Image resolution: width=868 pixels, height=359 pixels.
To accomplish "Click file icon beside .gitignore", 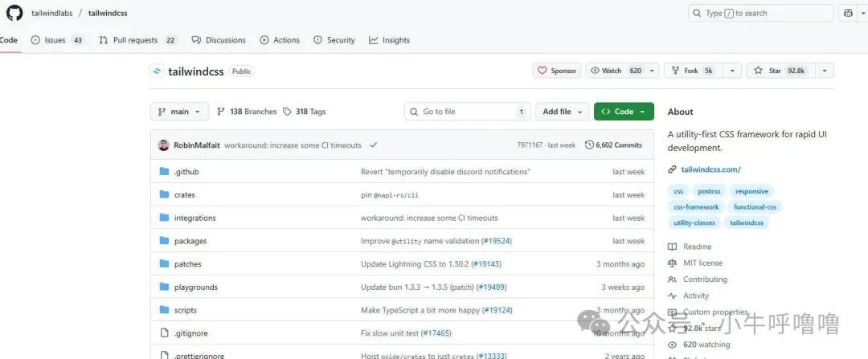I will click(164, 333).
